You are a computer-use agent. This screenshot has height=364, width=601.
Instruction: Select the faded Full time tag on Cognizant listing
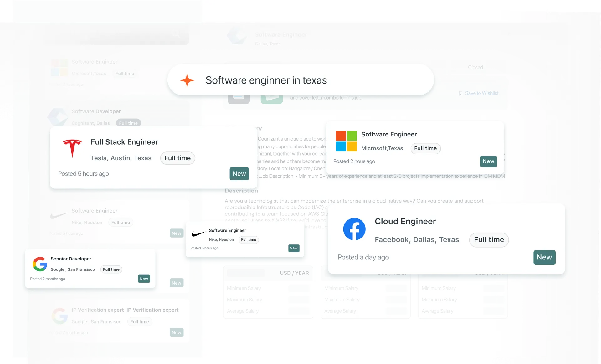click(128, 123)
